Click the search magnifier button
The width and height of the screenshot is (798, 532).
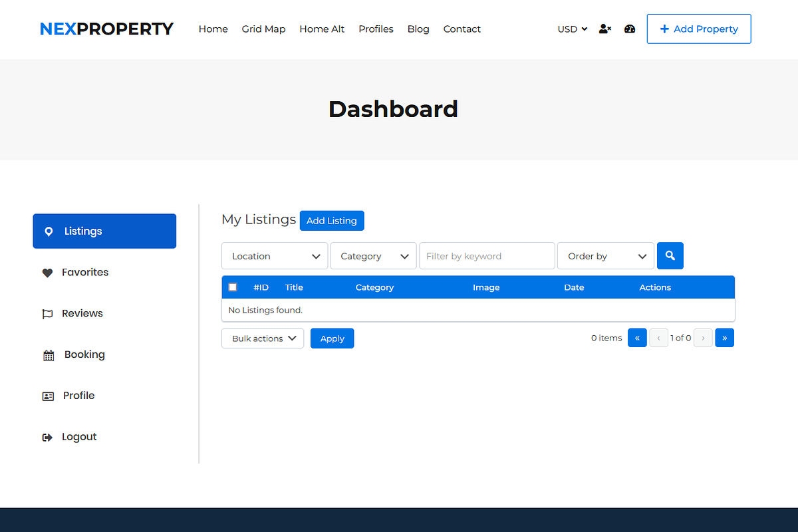(670, 255)
